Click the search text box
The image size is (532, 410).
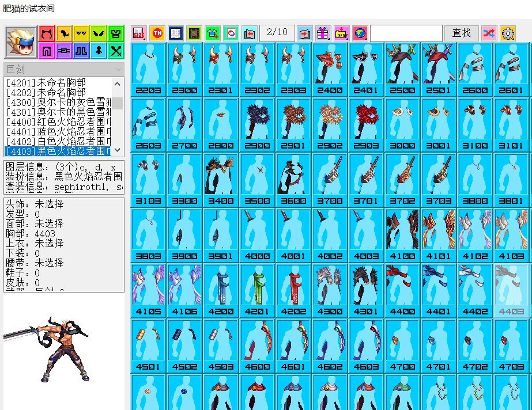406,33
